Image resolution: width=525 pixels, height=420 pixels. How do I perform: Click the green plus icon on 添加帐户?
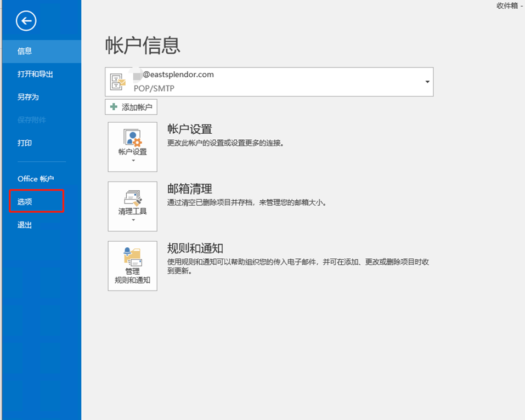tap(114, 107)
